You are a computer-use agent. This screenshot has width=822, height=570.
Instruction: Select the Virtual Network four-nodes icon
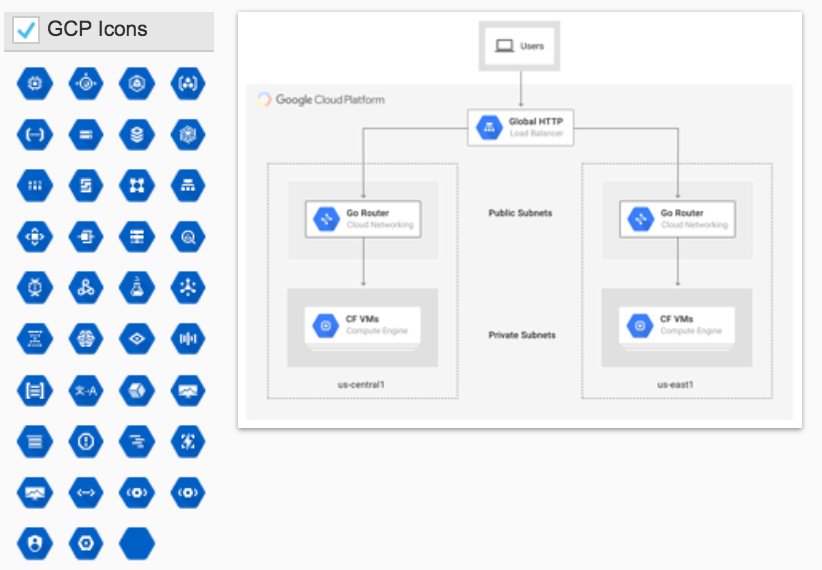pyautogui.click(x=137, y=186)
